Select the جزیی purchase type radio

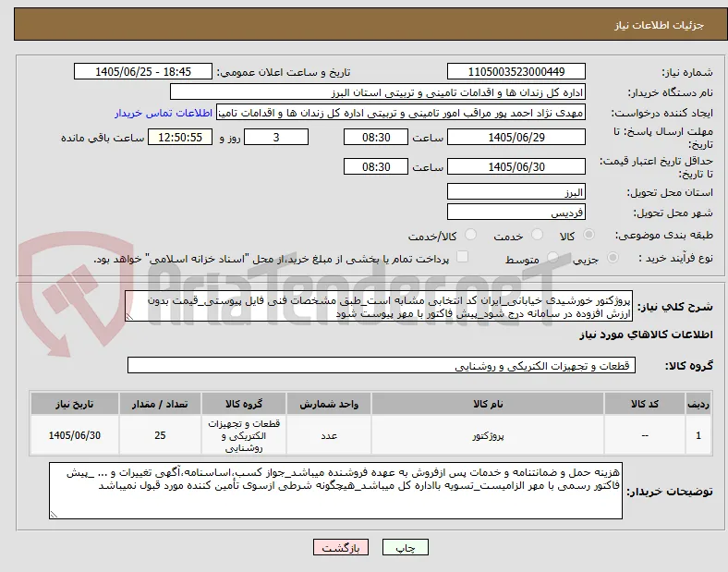point(613,258)
